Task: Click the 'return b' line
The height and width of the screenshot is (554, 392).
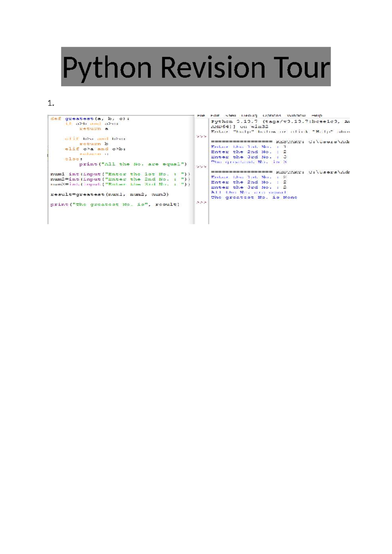Action: tap(93, 144)
